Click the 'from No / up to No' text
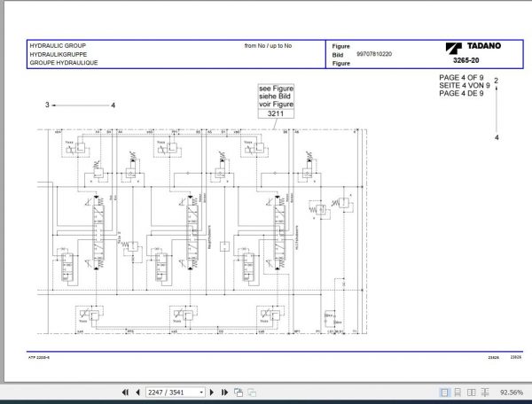Image resolution: width=532 pixels, height=404 pixels. (x=268, y=45)
